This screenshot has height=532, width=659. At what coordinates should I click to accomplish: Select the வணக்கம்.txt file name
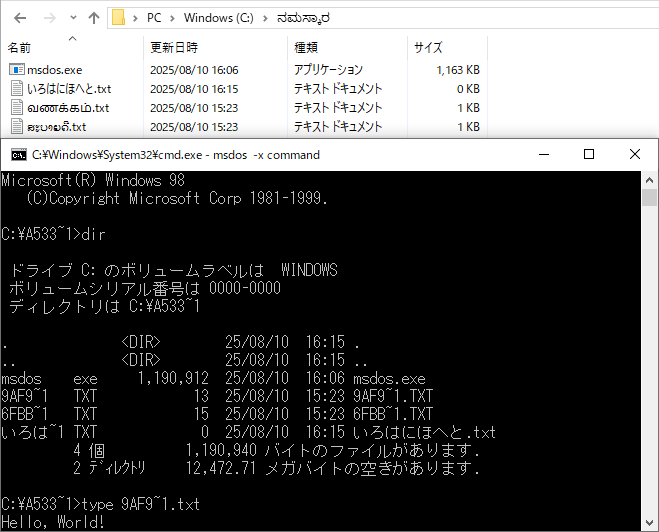pyautogui.click(x=68, y=108)
